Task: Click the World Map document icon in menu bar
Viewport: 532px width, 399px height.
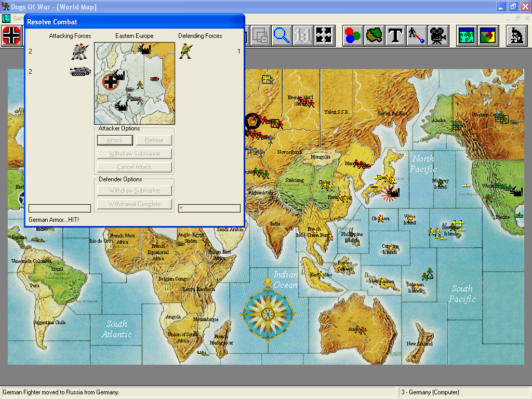Action: tap(6, 18)
